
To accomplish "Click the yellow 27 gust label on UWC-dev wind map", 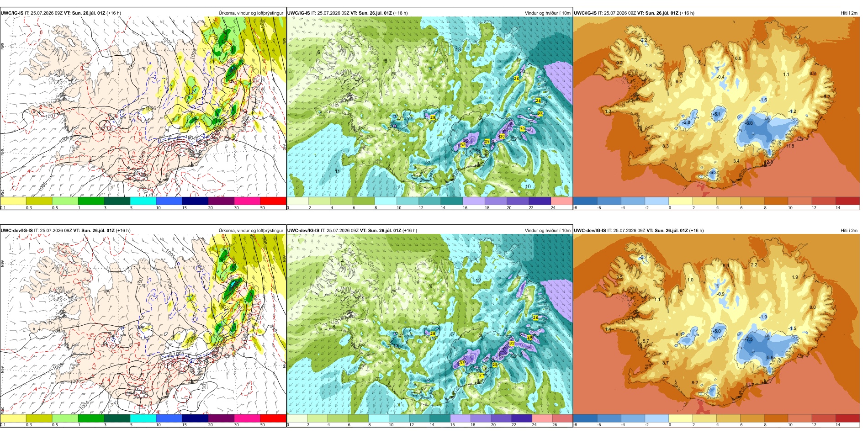I will [x=482, y=375].
